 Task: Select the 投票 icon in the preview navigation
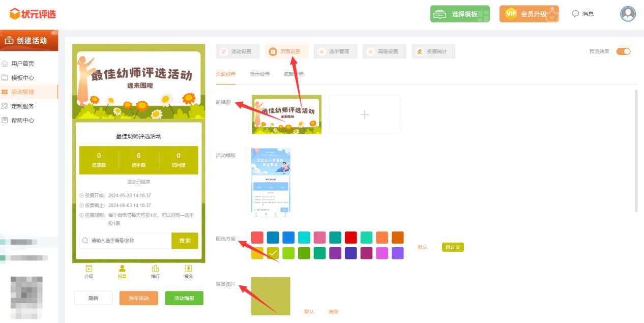coord(122,271)
